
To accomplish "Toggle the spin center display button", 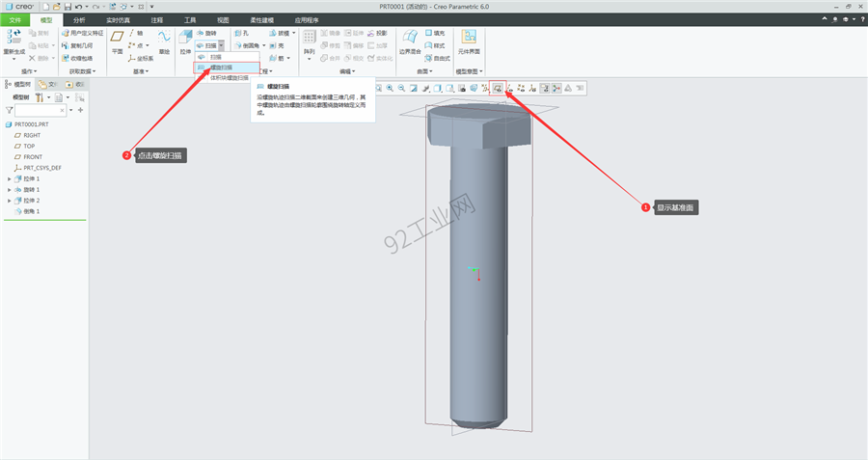I will [x=556, y=88].
